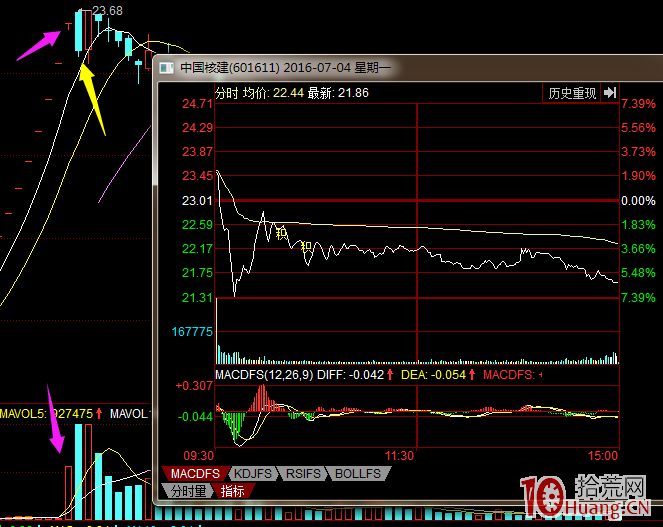
Task: Click the first 扣 marker on intraday line
Action: point(282,233)
